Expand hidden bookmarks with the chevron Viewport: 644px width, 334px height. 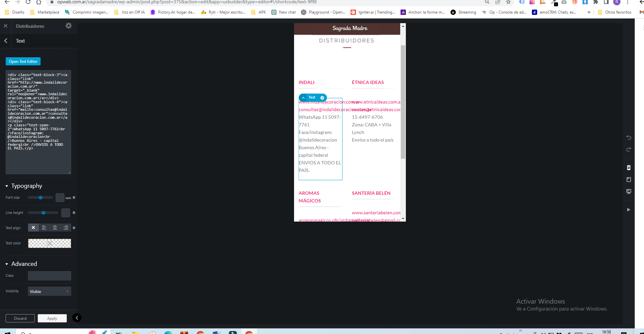[589, 12]
